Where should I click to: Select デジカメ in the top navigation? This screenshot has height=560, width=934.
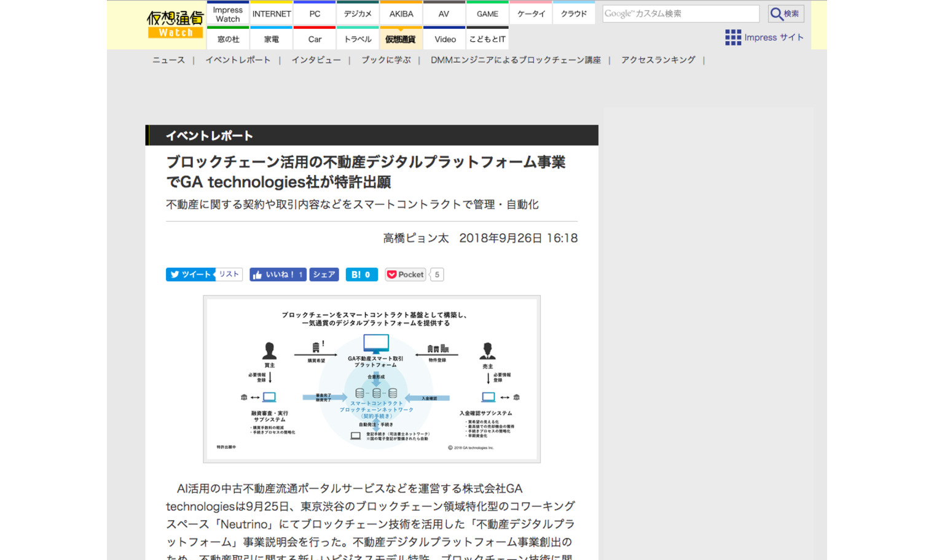358,13
